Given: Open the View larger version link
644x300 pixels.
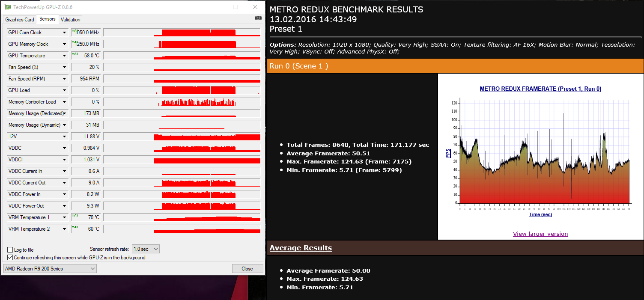Looking at the screenshot, I should point(540,234).
